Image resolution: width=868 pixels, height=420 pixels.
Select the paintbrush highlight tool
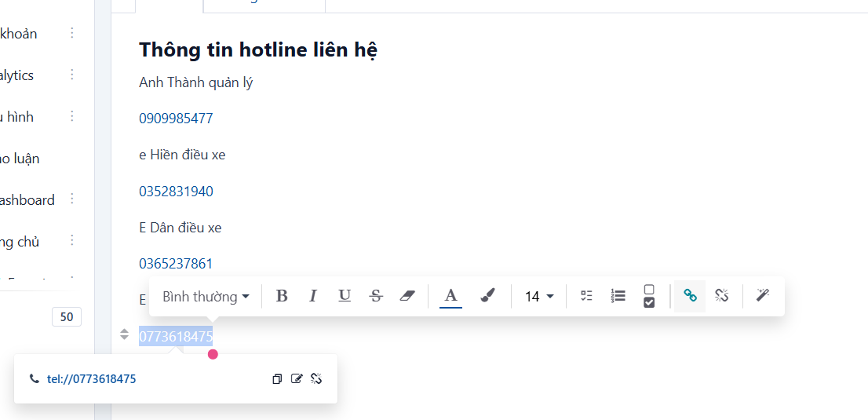pos(487,297)
